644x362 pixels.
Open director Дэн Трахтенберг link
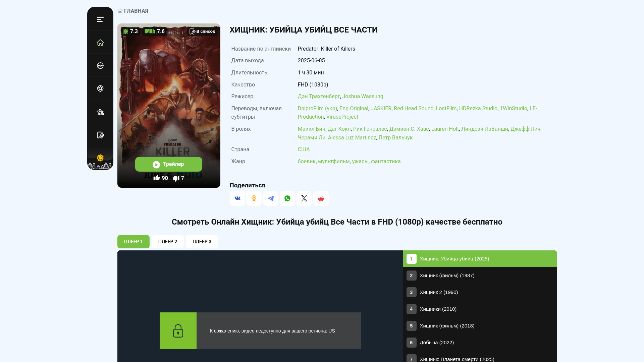tap(319, 97)
